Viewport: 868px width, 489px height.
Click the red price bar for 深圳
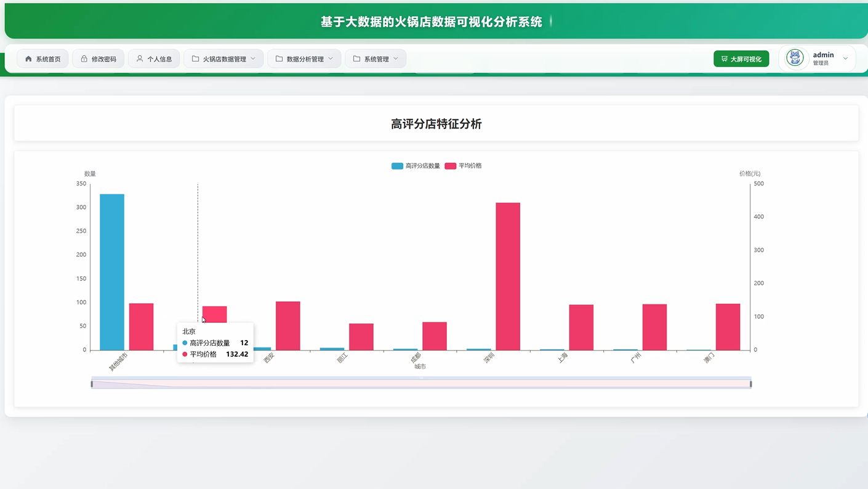pyautogui.click(x=508, y=277)
